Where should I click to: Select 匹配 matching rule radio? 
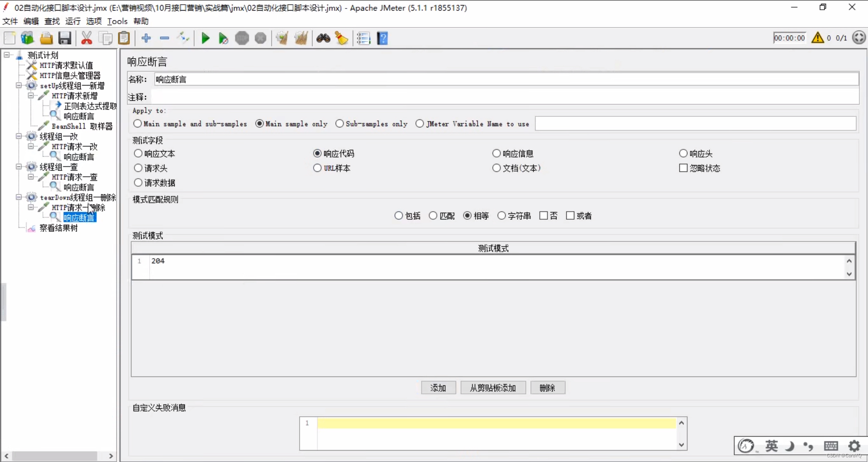pos(433,216)
